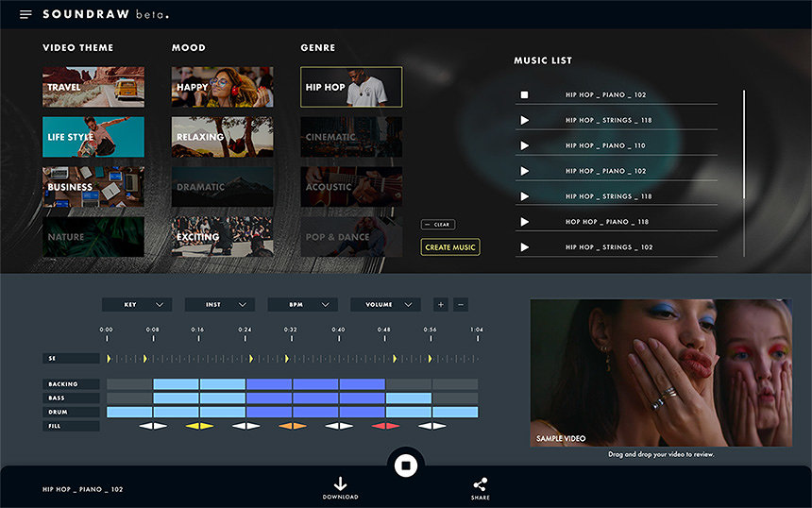Select the Nature video theme
This screenshot has height=508, width=812.
pos(93,237)
